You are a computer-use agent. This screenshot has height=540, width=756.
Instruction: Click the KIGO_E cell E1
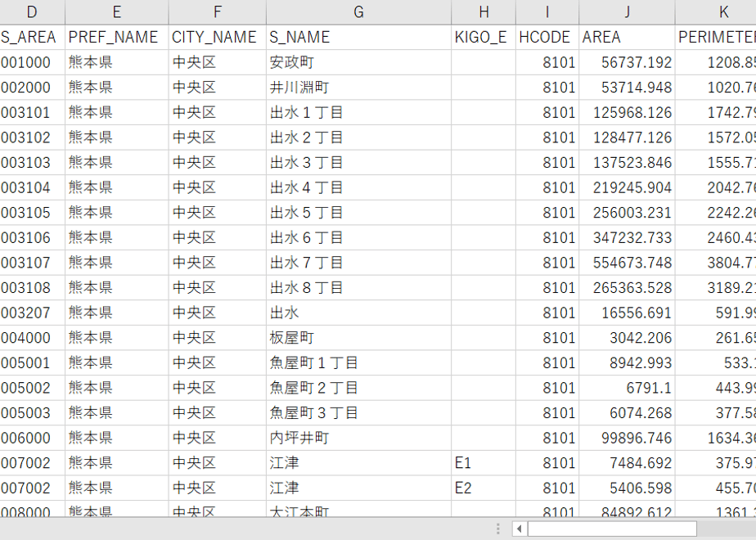tap(484, 463)
